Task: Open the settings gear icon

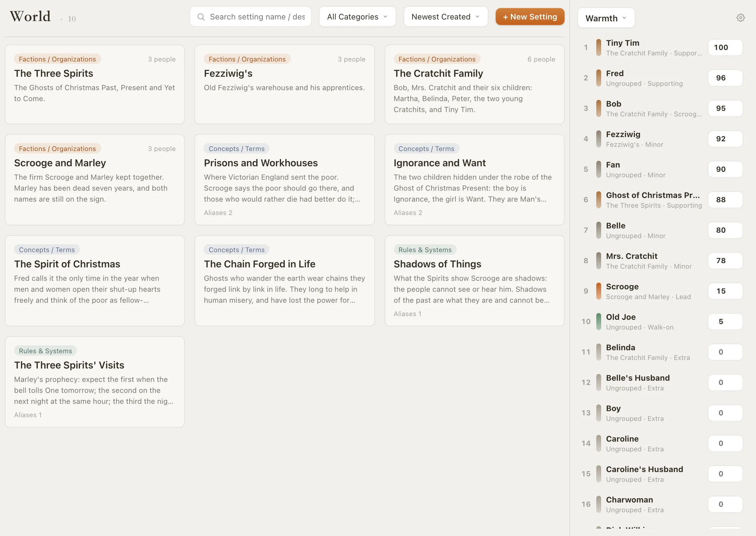Action: [740, 18]
